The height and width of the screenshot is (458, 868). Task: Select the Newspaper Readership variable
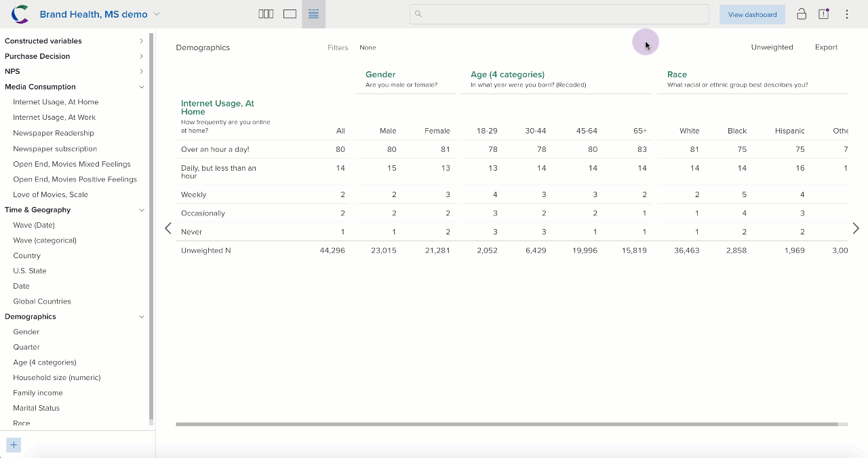click(54, 133)
